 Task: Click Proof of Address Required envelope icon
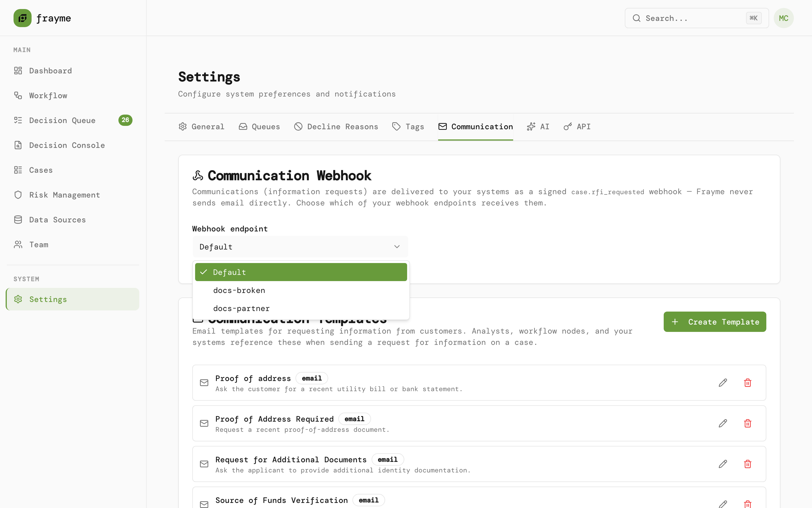204,423
